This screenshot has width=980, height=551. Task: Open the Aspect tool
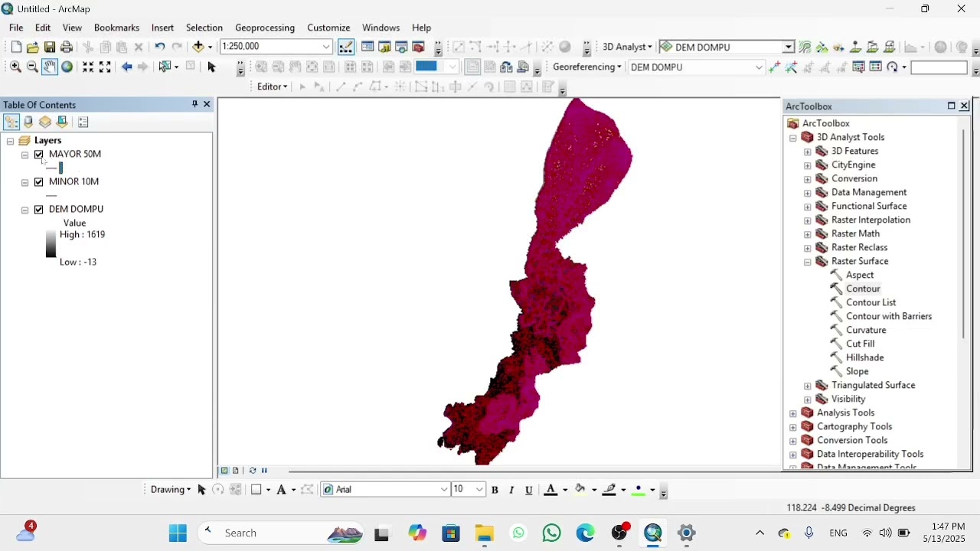[860, 275]
